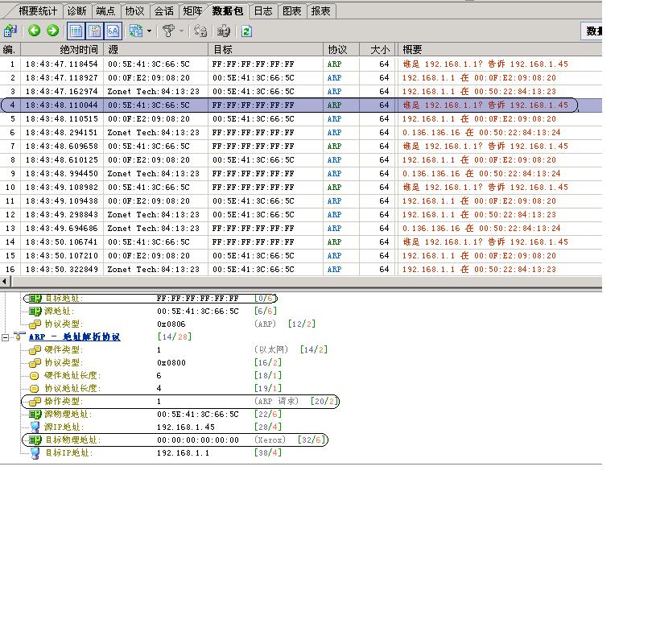Screen dimensions: 652x644
Task: Open the dropdown arrow next to filter funnel
Action: click(182, 31)
